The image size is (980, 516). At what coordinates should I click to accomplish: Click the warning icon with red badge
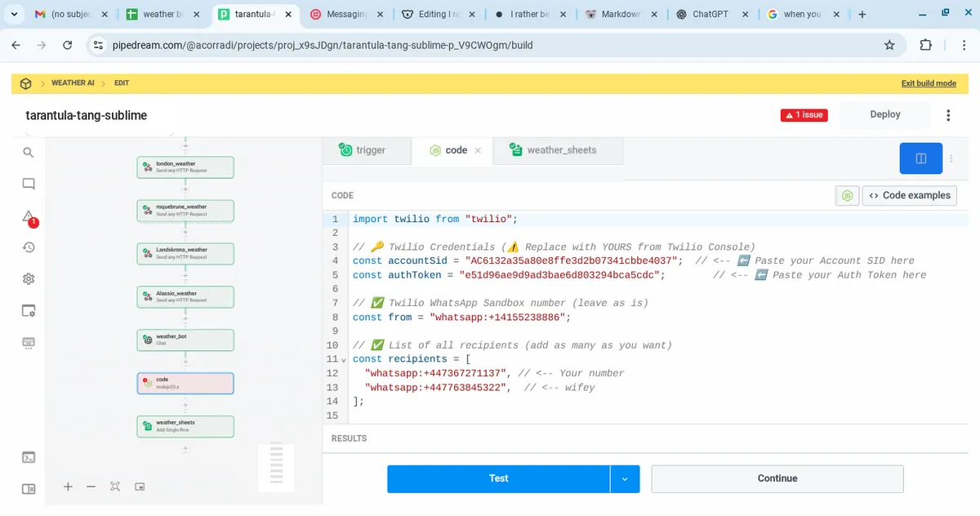pos(29,217)
